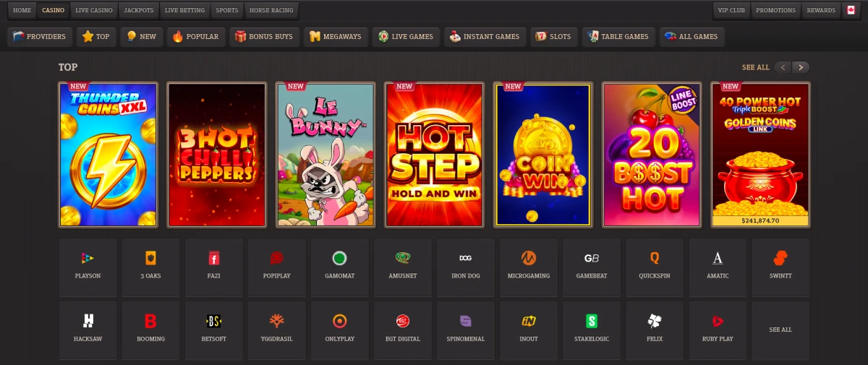Viewport: 868px width, 365px height.
Task: Open the Jackpots tab
Action: [139, 10]
